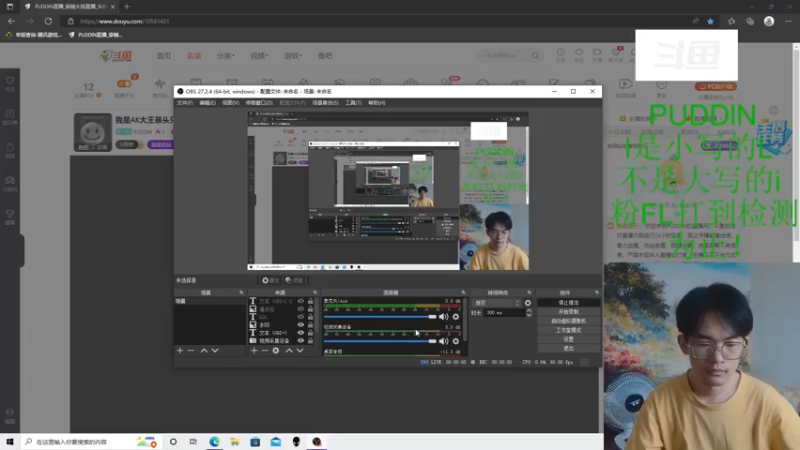800x450 pixels.
Task: Toggle the eye icon for 水印 source
Action: point(301,324)
